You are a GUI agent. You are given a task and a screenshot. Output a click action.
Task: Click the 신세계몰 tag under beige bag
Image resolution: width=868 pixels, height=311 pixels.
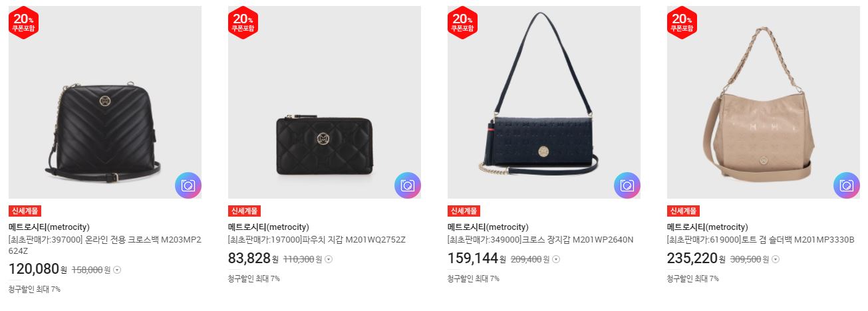684,211
